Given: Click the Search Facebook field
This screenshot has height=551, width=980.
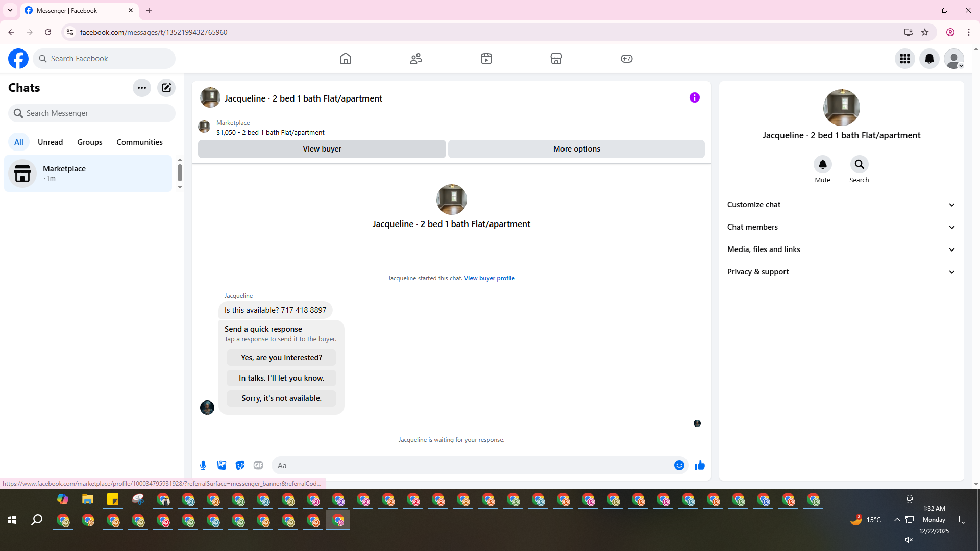Looking at the screenshot, I should 104,59.
